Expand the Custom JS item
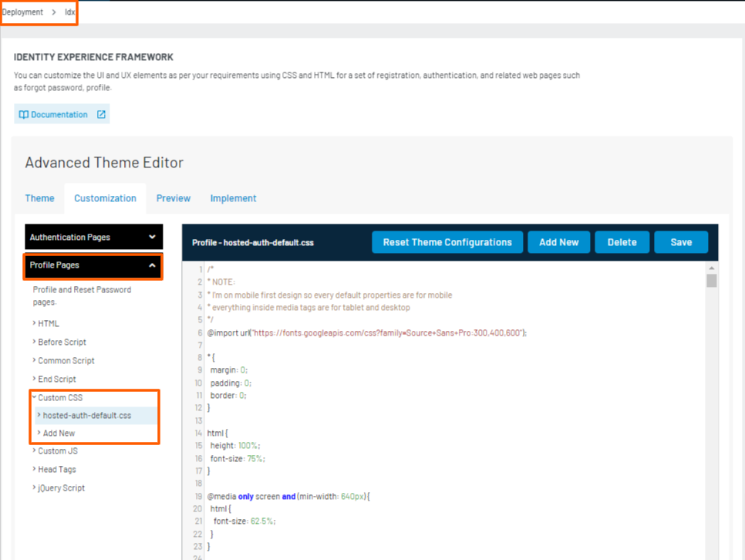The height and width of the screenshot is (560, 745). [x=57, y=451]
